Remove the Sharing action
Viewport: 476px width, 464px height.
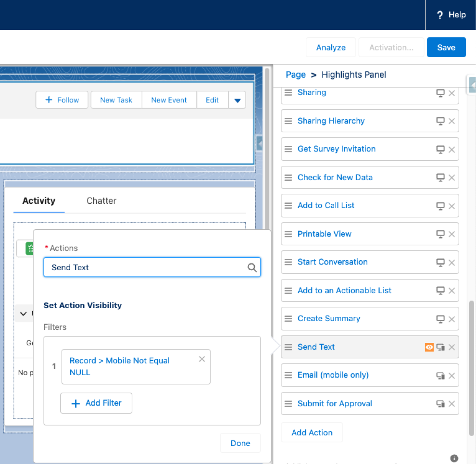pos(452,93)
